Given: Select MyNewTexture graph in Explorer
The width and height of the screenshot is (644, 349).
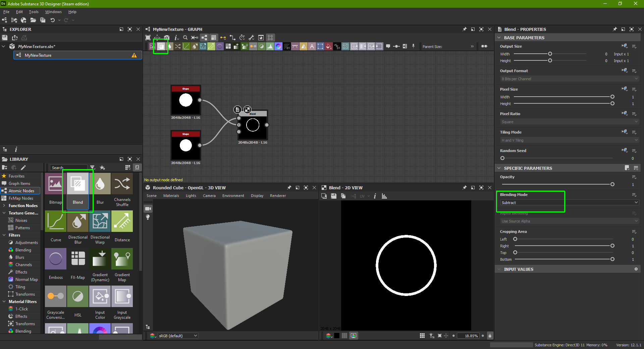Looking at the screenshot, I should [78, 55].
